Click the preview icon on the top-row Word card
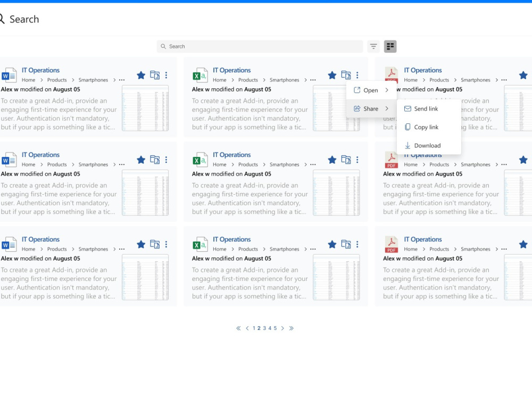 tap(155, 75)
